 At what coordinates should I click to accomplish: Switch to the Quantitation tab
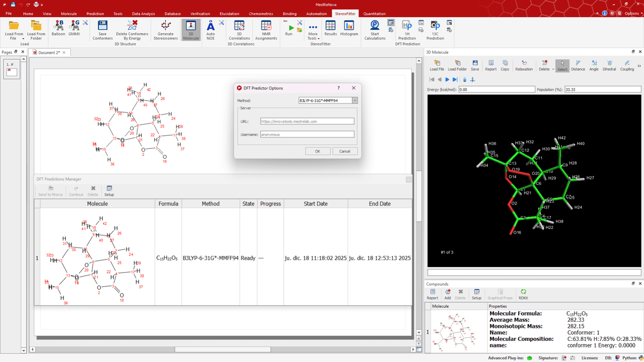(374, 14)
